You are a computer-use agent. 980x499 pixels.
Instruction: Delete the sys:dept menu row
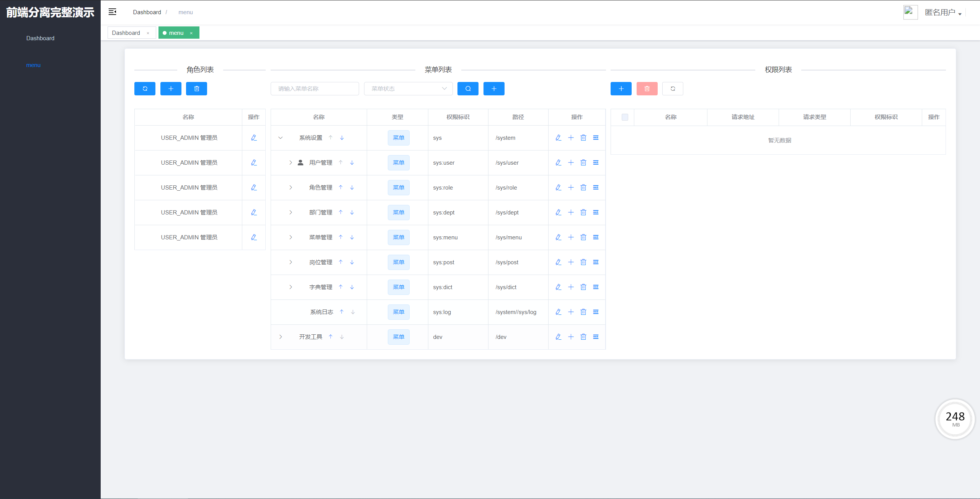(x=583, y=212)
